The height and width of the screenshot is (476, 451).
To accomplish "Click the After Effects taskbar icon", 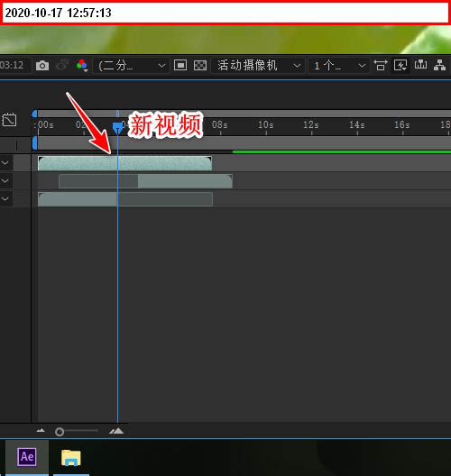I will [x=27, y=457].
